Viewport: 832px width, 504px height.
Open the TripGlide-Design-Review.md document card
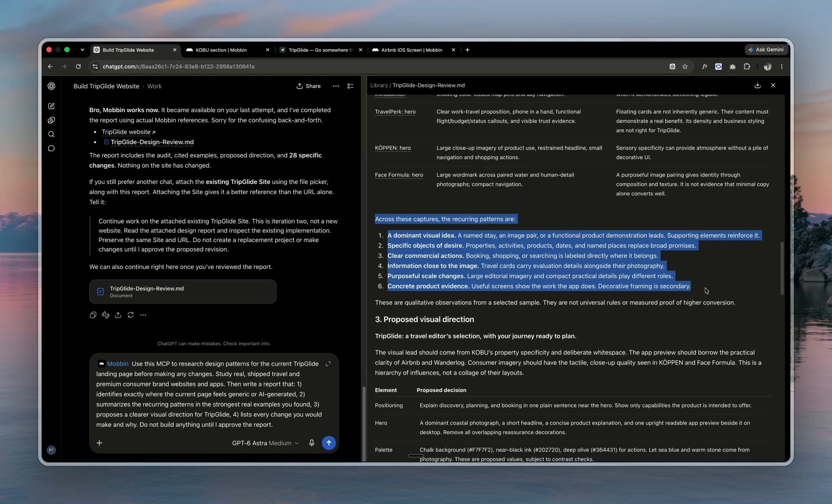[x=183, y=291]
